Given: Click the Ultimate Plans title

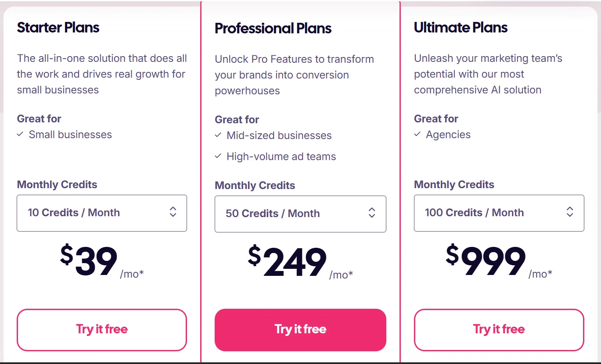Looking at the screenshot, I should pyautogui.click(x=461, y=28).
